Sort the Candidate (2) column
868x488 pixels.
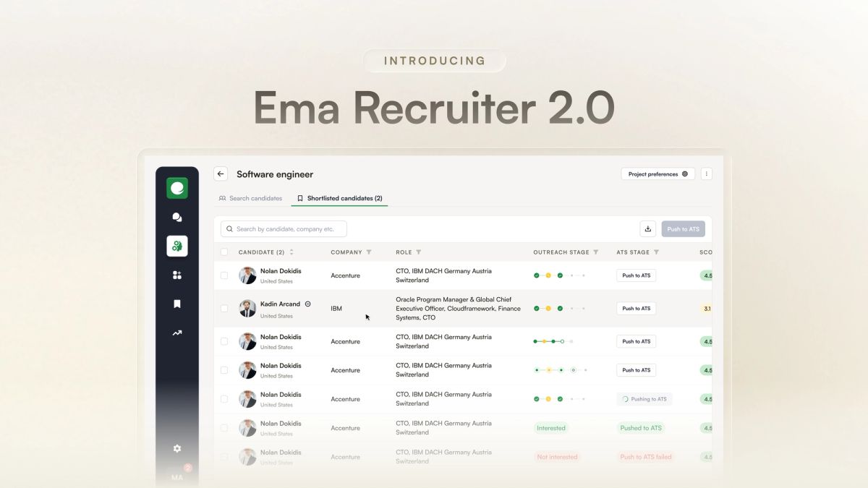[x=292, y=252]
